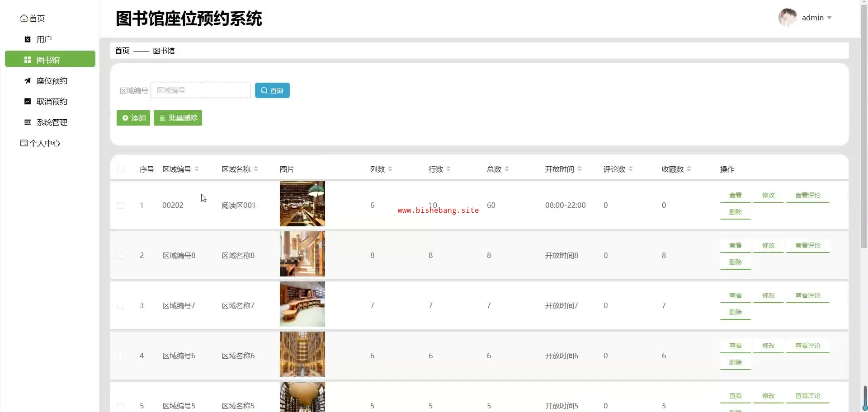The height and width of the screenshot is (412, 868).
Task: Open the 取消预约 menu
Action: coord(50,102)
